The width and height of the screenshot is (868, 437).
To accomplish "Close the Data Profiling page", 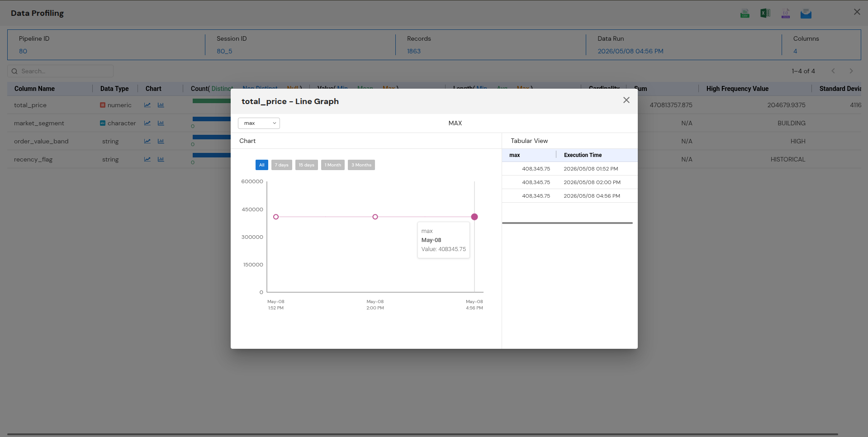I will (x=857, y=12).
